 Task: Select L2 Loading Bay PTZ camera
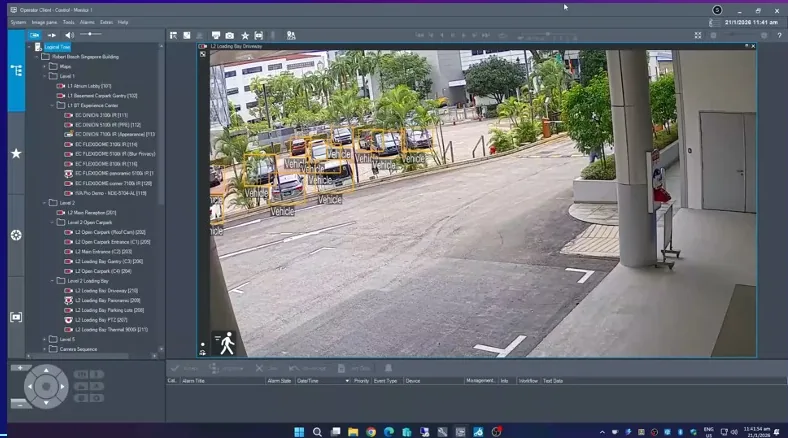pyautogui.click(x=101, y=320)
